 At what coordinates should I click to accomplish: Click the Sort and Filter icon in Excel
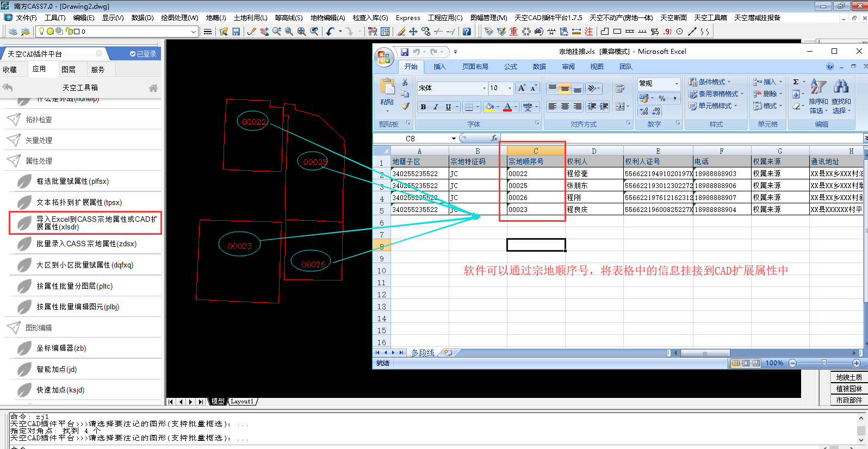coord(819,86)
